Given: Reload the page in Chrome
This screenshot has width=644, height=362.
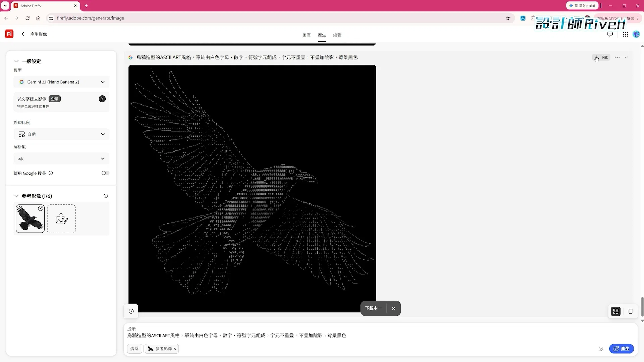Looking at the screenshot, I should pyautogui.click(x=28, y=18).
